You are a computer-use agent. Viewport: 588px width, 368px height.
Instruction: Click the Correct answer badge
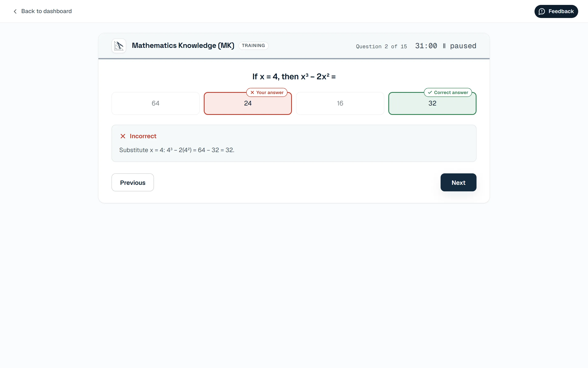click(448, 92)
